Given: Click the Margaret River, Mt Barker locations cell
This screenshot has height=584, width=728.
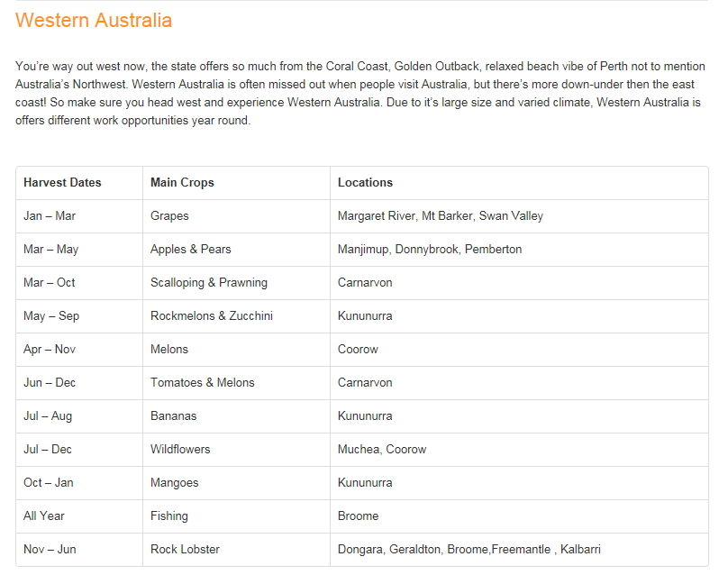Looking at the screenshot, I should [440, 215].
